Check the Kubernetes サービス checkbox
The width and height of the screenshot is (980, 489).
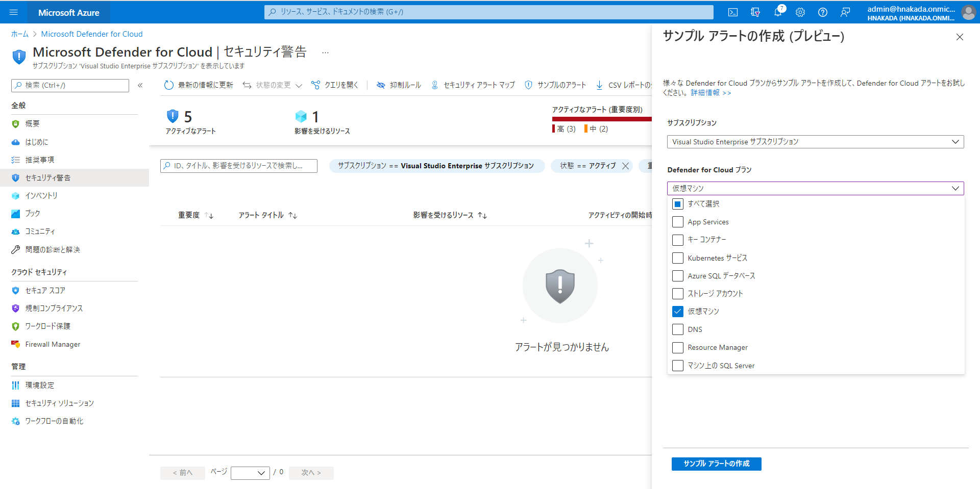(x=678, y=258)
